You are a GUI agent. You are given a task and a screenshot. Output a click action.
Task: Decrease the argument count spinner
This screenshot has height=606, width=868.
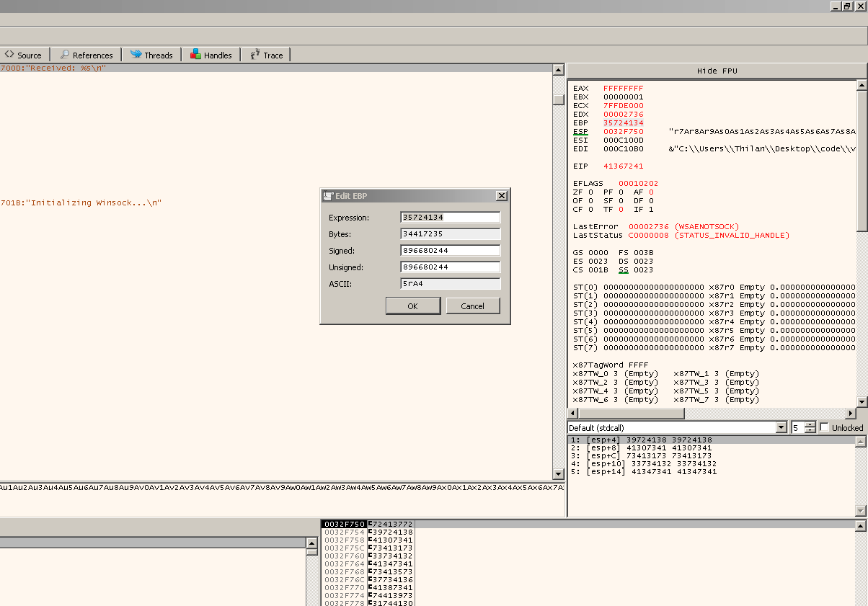pos(810,431)
